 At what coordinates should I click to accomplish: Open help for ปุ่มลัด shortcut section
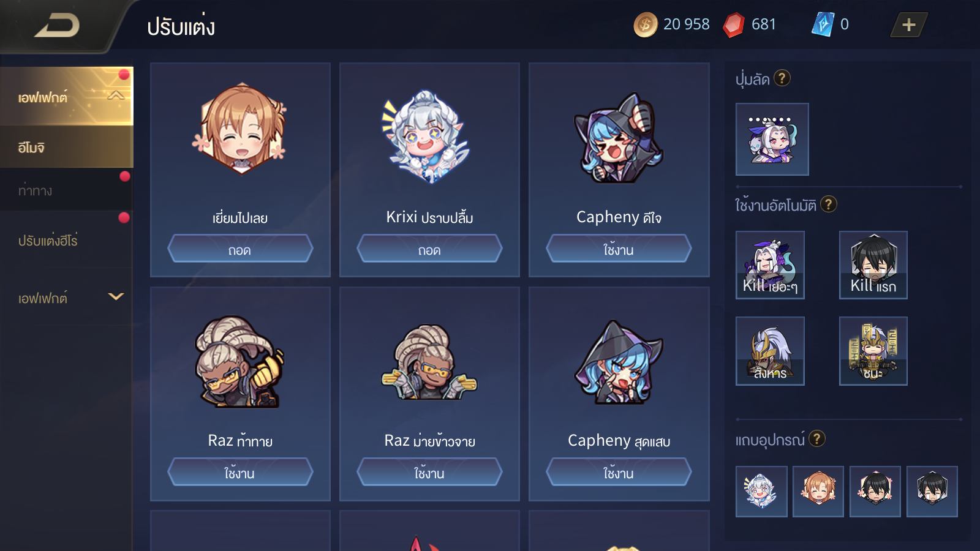(x=782, y=78)
